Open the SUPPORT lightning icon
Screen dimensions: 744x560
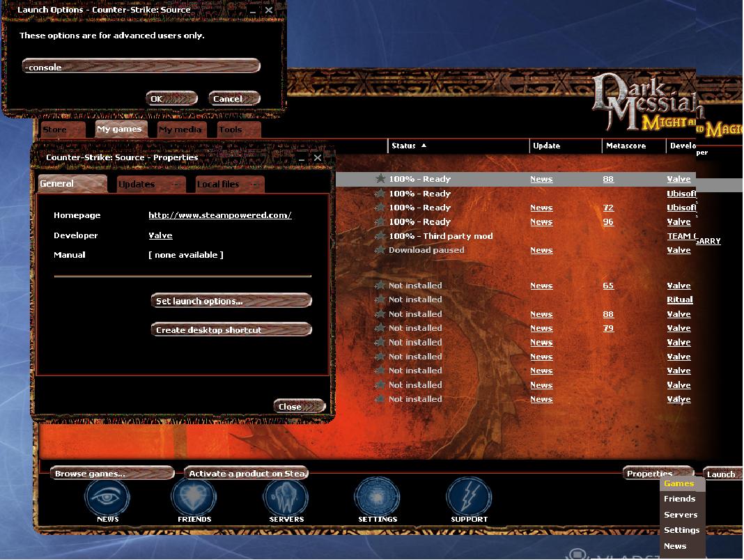[x=469, y=497]
